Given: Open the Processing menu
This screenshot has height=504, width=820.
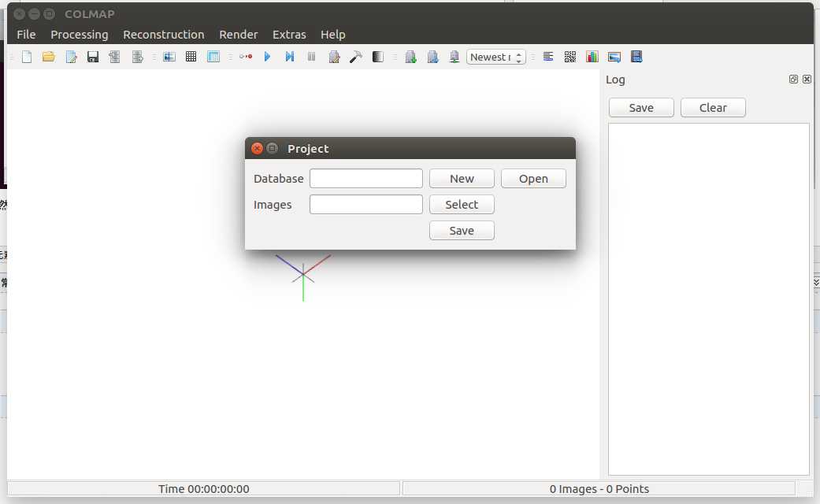Looking at the screenshot, I should [x=80, y=35].
